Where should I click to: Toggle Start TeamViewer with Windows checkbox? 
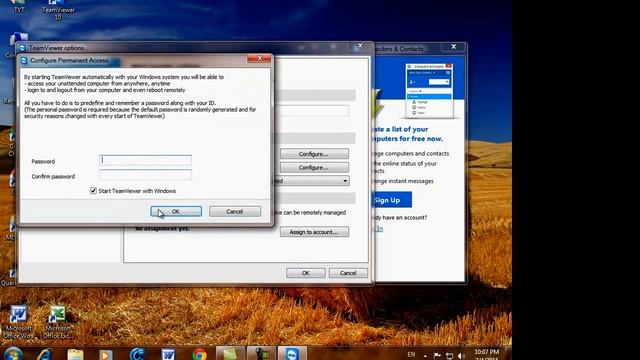[93, 191]
